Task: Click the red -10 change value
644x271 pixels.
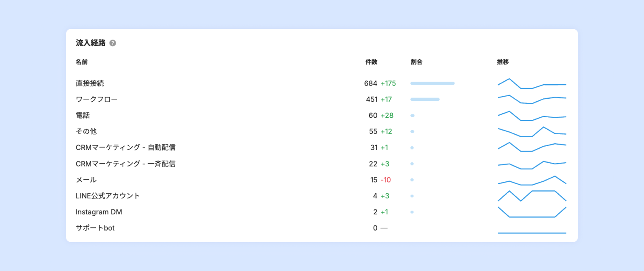Action: point(386,180)
